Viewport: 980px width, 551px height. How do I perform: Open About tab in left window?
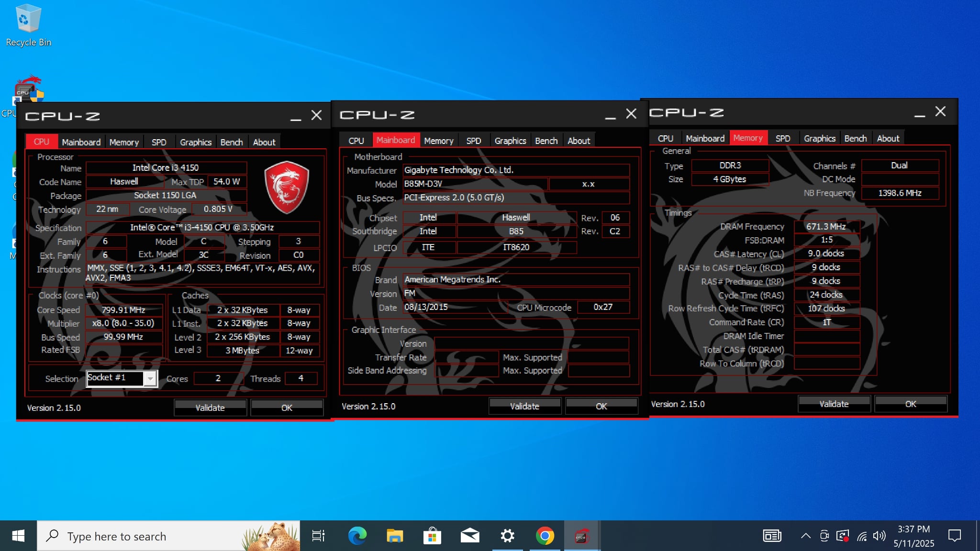coord(264,142)
